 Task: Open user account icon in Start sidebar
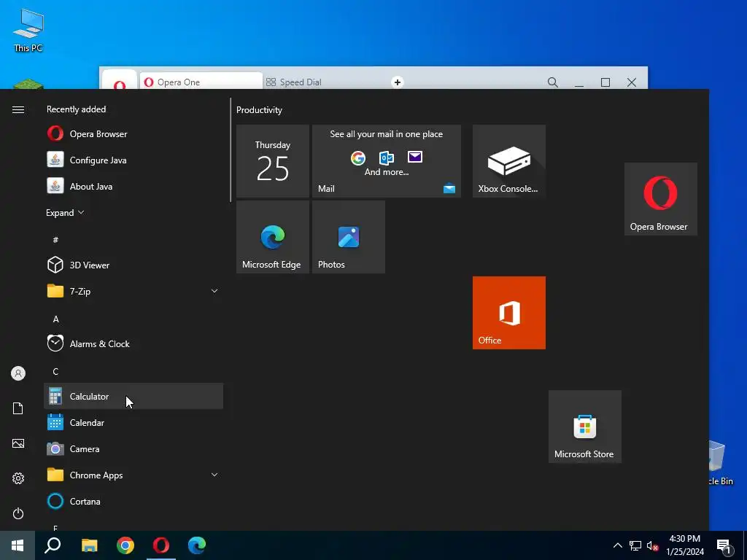point(18,373)
